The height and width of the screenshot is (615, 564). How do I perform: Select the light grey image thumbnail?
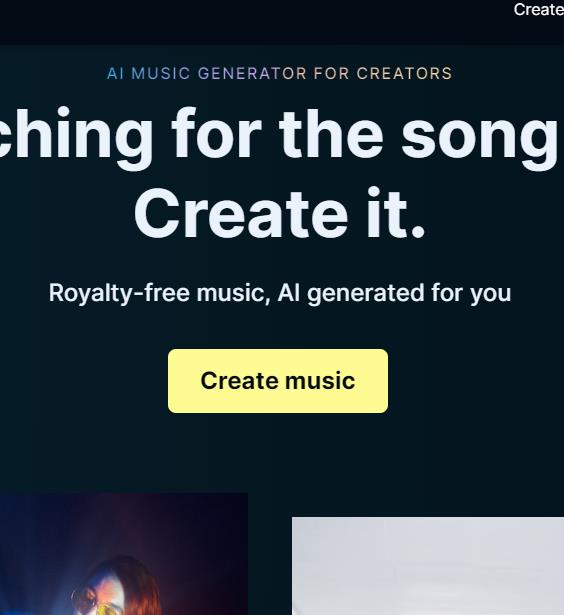(428, 566)
